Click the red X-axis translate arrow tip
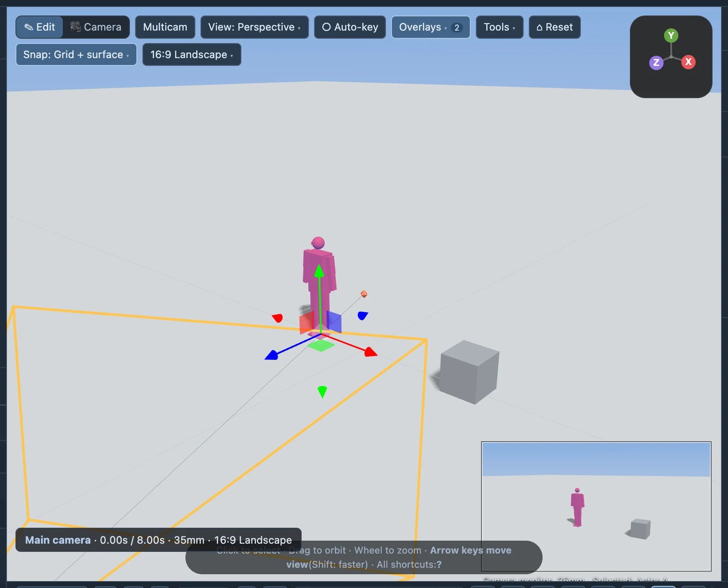Image resolution: width=728 pixels, height=588 pixels. pos(370,352)
